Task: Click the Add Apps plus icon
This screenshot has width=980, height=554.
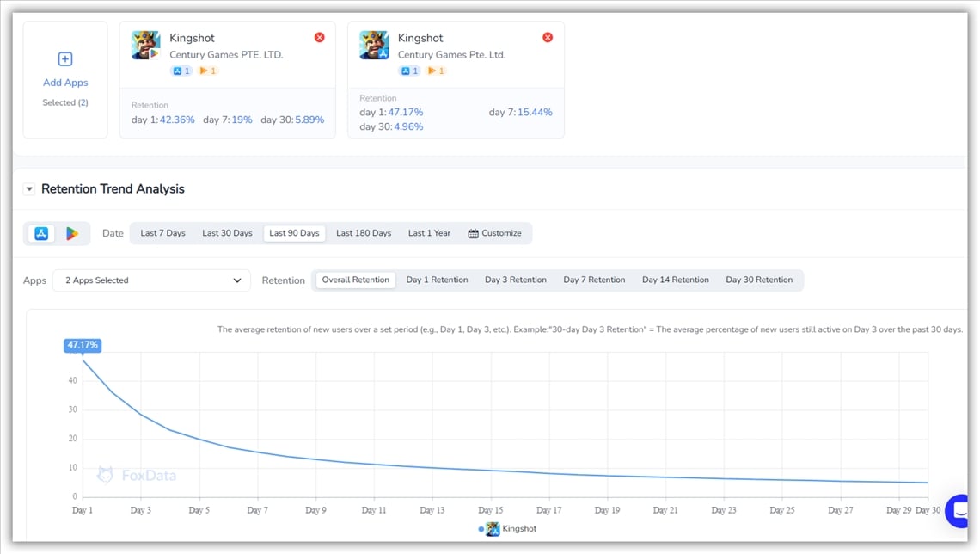Action: tap(64, 58)
